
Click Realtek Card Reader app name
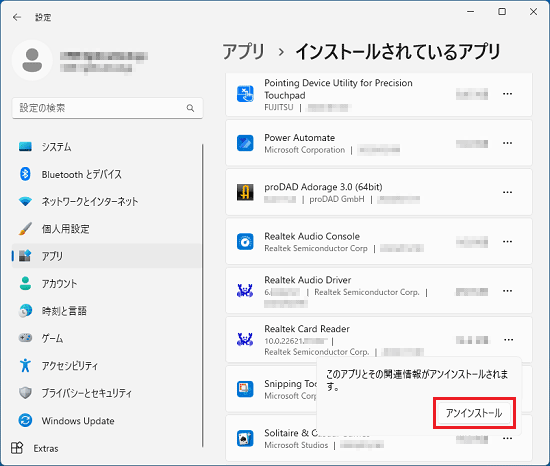coord(307,329)
